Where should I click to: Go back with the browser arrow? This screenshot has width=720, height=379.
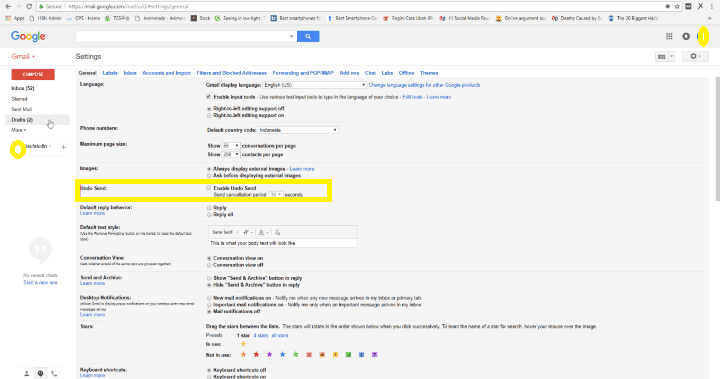[x=8, y=6]
